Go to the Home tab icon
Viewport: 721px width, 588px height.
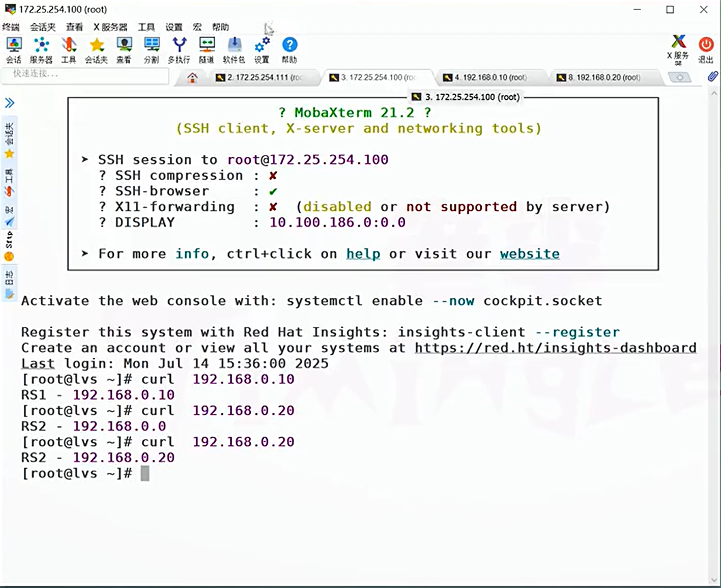coord(192,78)
